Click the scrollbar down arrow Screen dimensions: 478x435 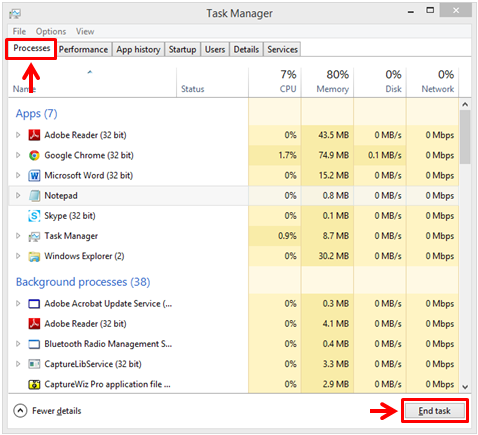(x=465, y=387)
